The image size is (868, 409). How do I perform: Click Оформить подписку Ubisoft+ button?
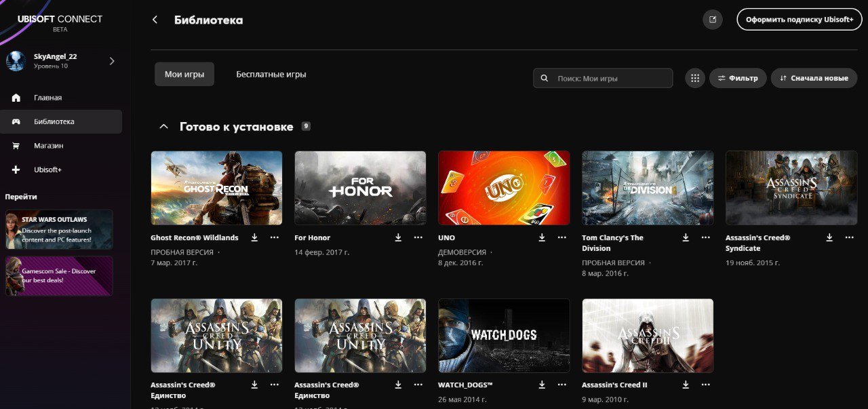point(800,20)
